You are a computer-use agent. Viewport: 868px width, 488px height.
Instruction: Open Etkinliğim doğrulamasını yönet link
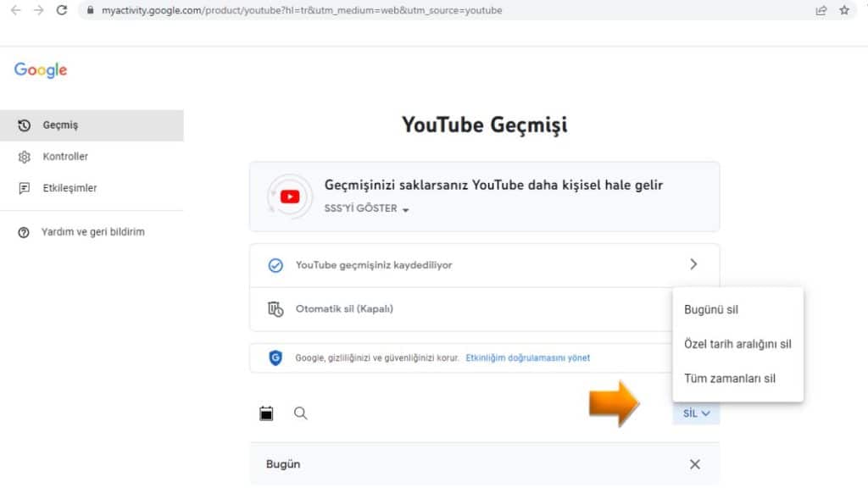[x=527, y=358]
